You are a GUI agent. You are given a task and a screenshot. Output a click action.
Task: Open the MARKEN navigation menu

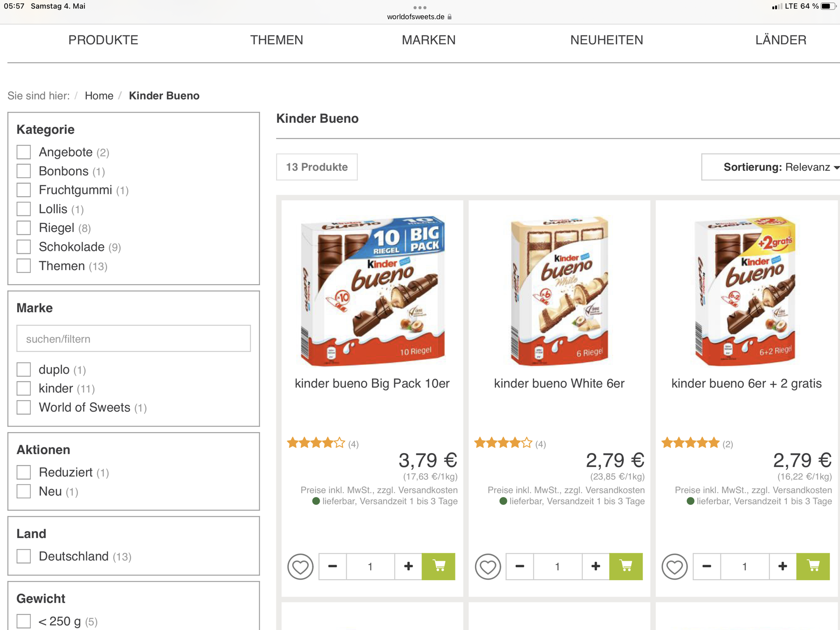[x=429, y=40]
